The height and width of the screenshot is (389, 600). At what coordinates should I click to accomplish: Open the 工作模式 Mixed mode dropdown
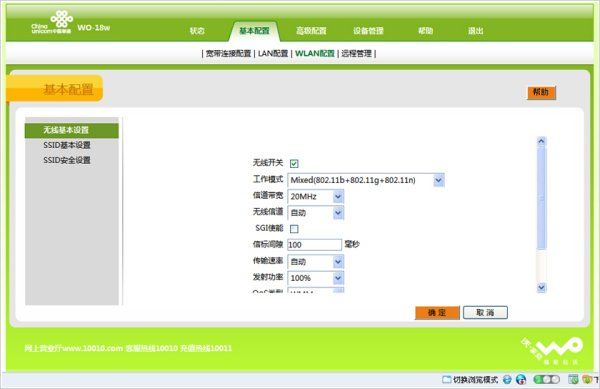point(366,180)
